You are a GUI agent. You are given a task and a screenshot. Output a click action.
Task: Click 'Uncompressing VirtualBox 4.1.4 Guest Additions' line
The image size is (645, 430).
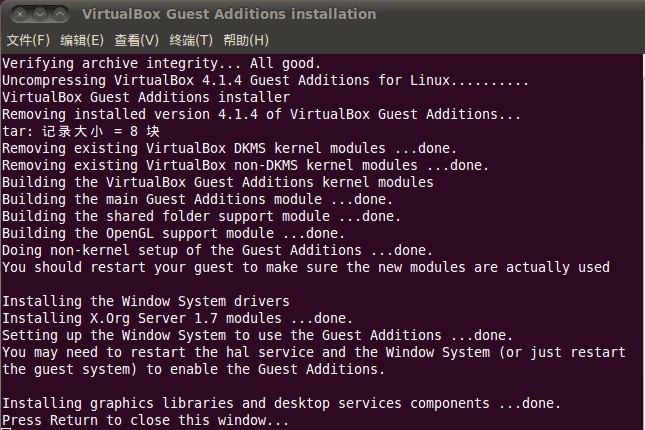click(x=265, y=80)
